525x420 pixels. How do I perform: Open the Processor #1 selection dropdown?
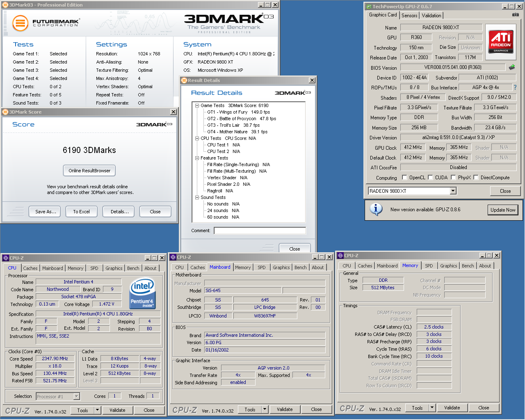(77, 396)
